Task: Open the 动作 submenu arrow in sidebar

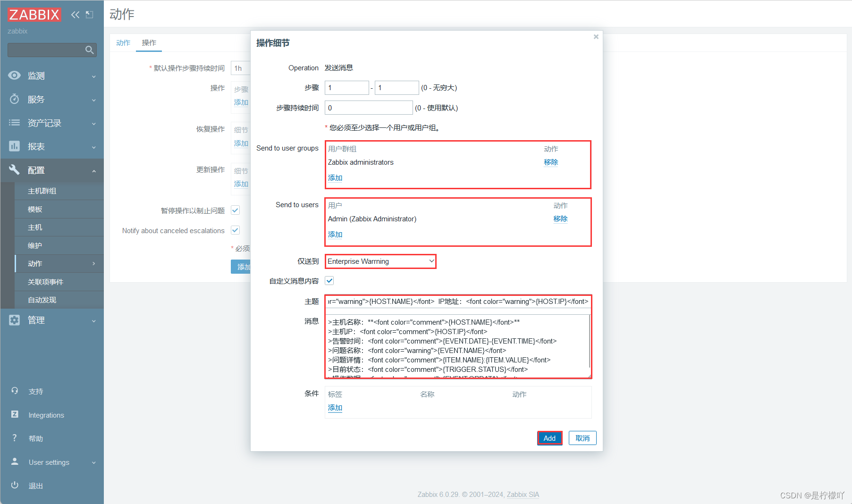Action: [94, 264]
